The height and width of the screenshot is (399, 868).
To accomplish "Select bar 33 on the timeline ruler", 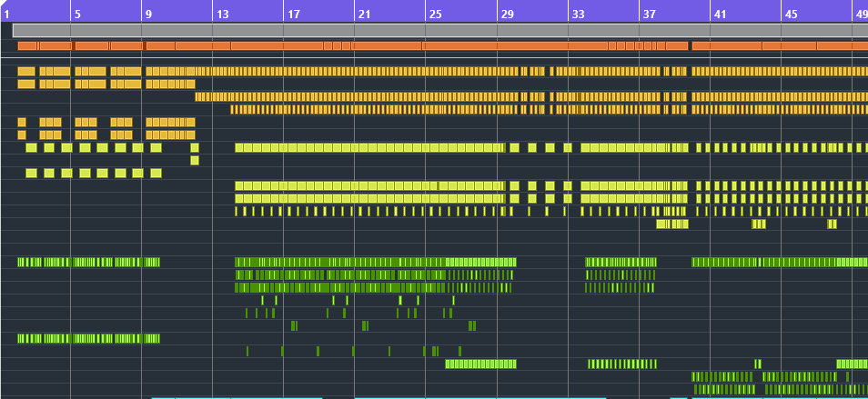I will tap(578, 14).
